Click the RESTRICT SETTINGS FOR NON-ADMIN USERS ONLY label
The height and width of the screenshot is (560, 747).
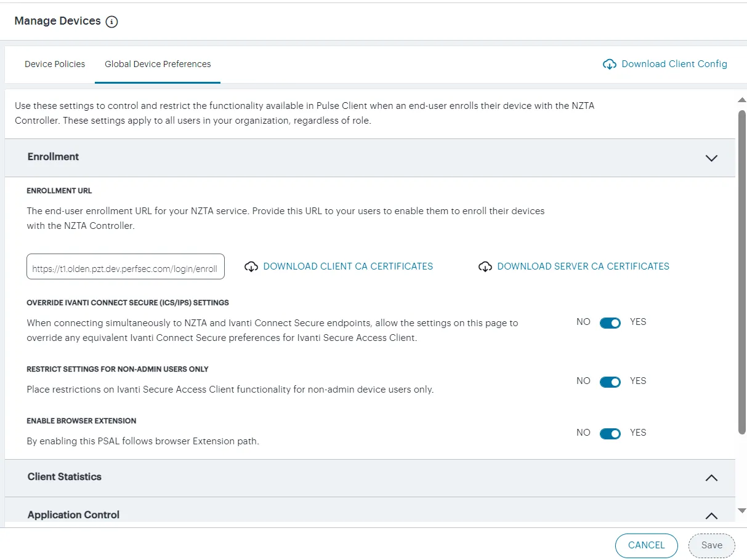click(x=118, y=369)
